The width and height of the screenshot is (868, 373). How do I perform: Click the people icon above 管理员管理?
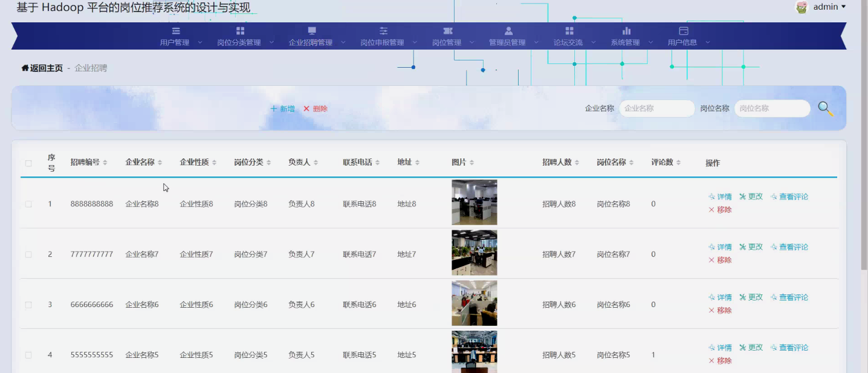508,31
